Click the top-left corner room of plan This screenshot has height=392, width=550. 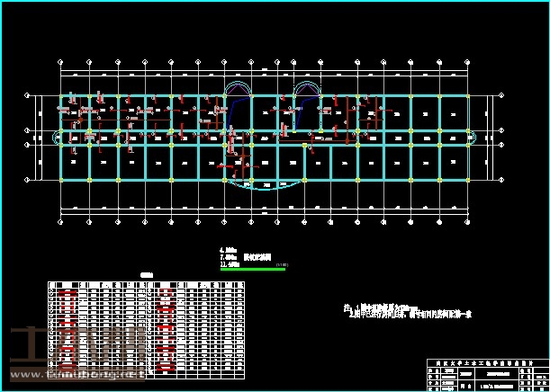click(x=76, y=112)
